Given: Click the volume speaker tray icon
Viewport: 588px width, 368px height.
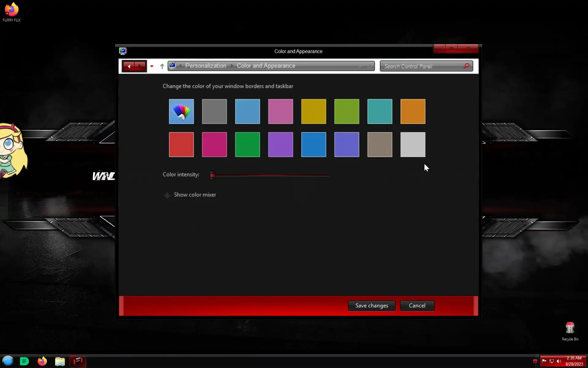Looking at the screenshot, I should pos(559,361).
